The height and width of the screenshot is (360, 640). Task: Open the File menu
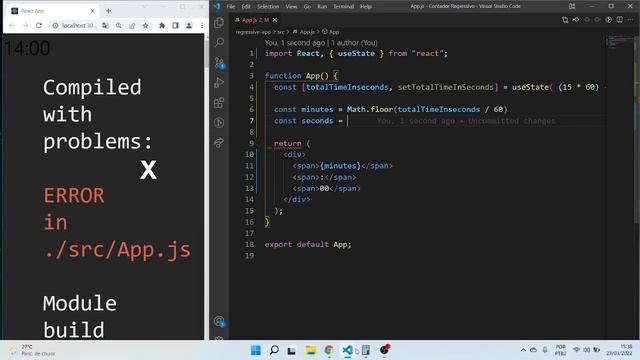[x=231, y=7]
